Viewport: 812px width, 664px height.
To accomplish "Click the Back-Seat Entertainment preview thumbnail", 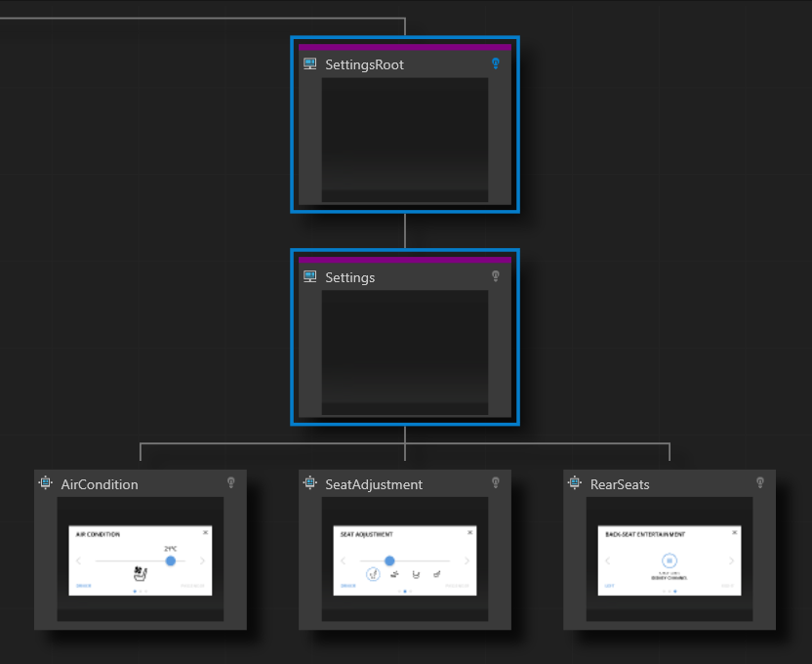I will [x=670, y=560].
